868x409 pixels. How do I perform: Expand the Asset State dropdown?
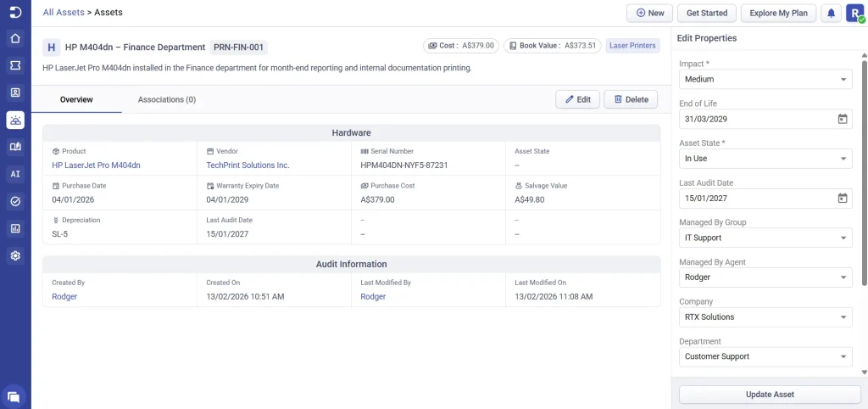(765, 159)
